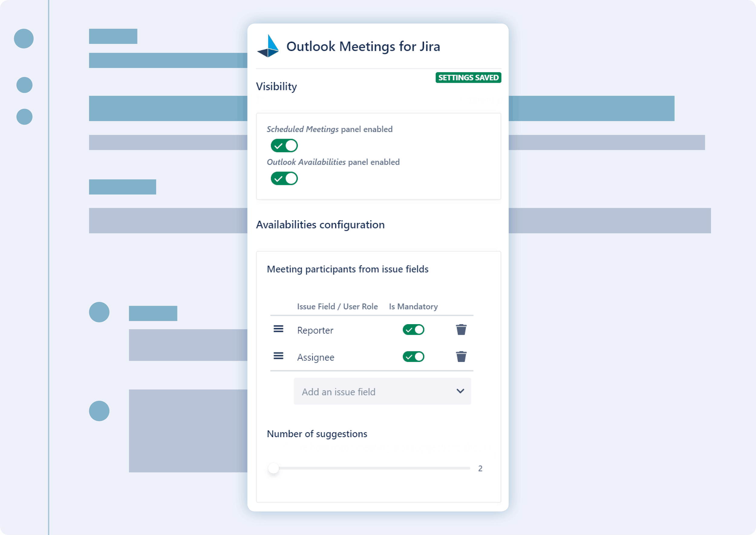Click the Settings Saved badge

coord(468,77)
